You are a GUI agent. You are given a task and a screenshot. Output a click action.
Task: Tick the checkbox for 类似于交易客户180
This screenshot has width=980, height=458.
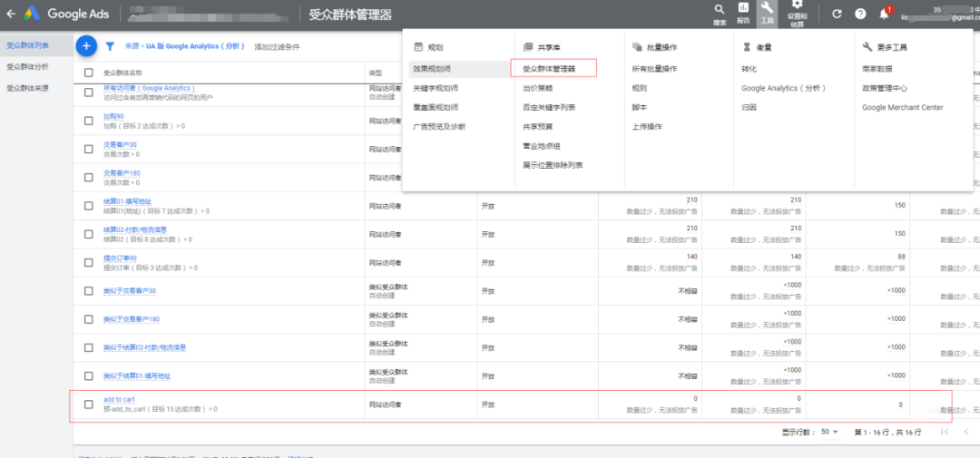coord(88,319)
